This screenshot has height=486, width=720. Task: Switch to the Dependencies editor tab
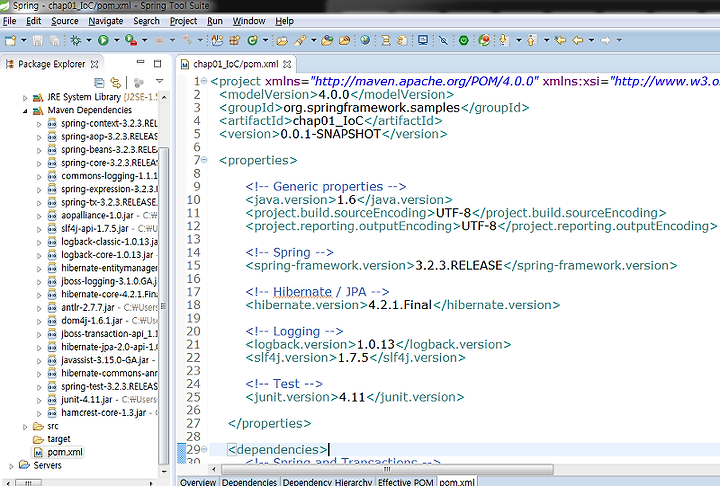tap(249, 481)
